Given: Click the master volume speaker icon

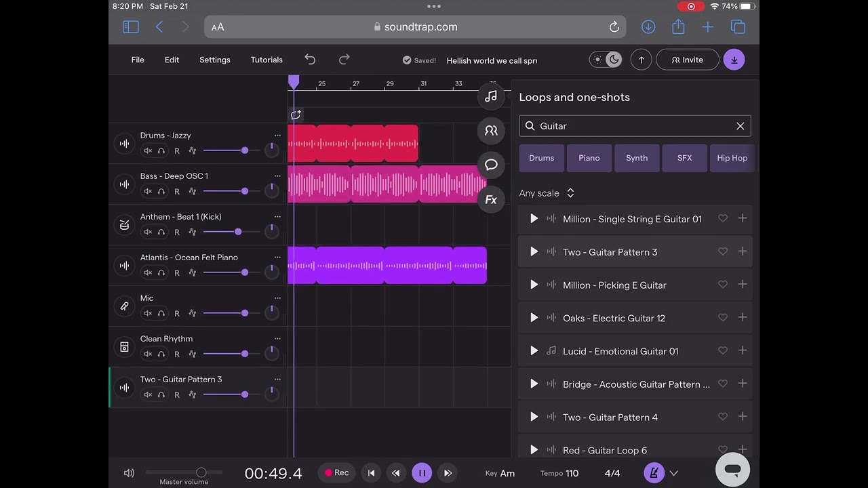Looking at the screenshot, I should 129,473.
